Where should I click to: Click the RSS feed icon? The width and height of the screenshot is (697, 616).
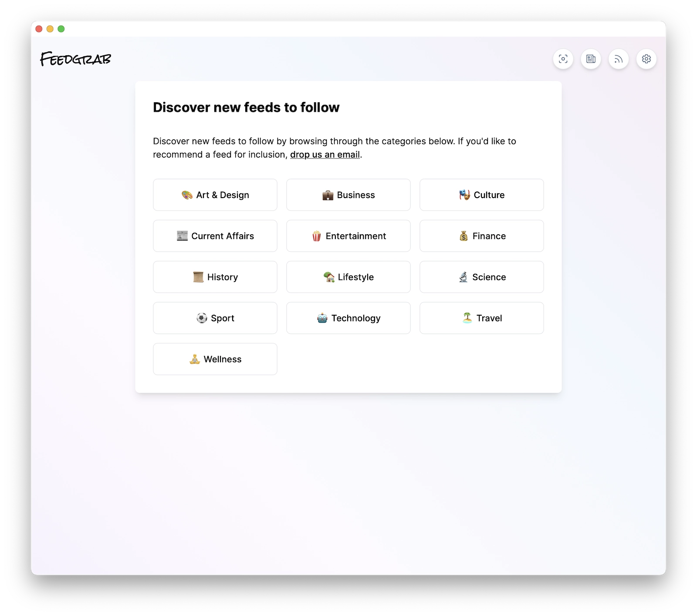click(x=619, y=59)
